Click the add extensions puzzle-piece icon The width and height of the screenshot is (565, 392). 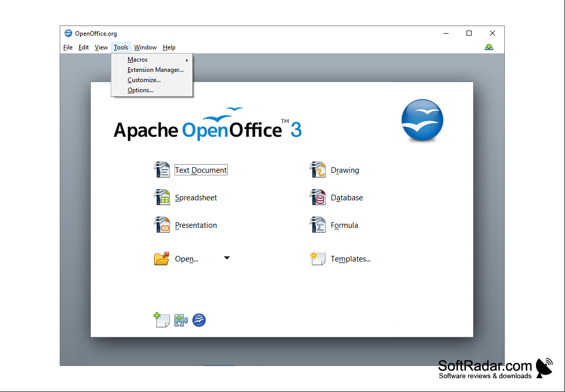pos(181,320)
